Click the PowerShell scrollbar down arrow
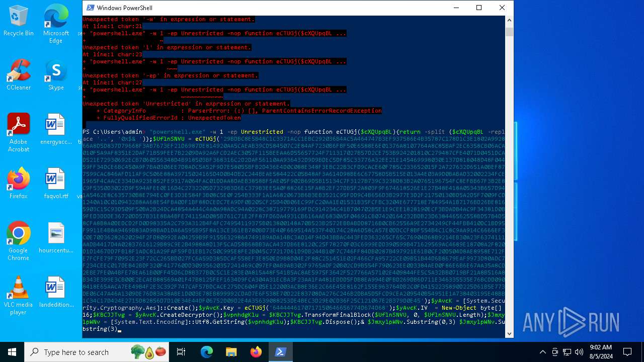 pyautogui.click(x=509, y=333)
